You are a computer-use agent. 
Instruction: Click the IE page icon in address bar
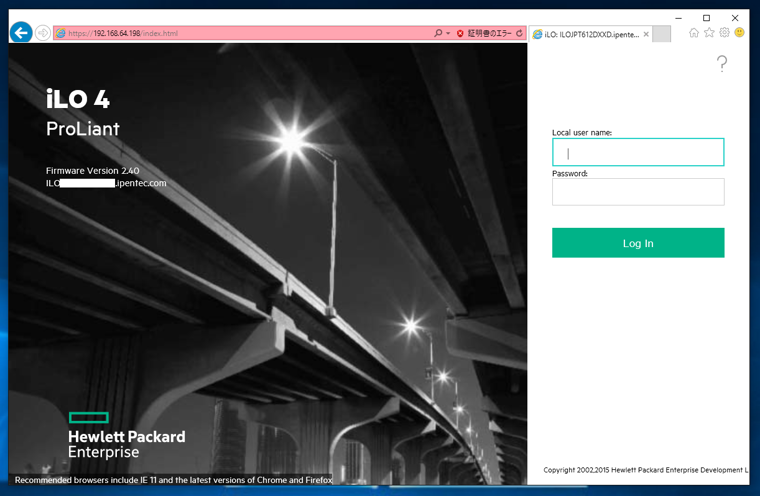tap(61, 33)
